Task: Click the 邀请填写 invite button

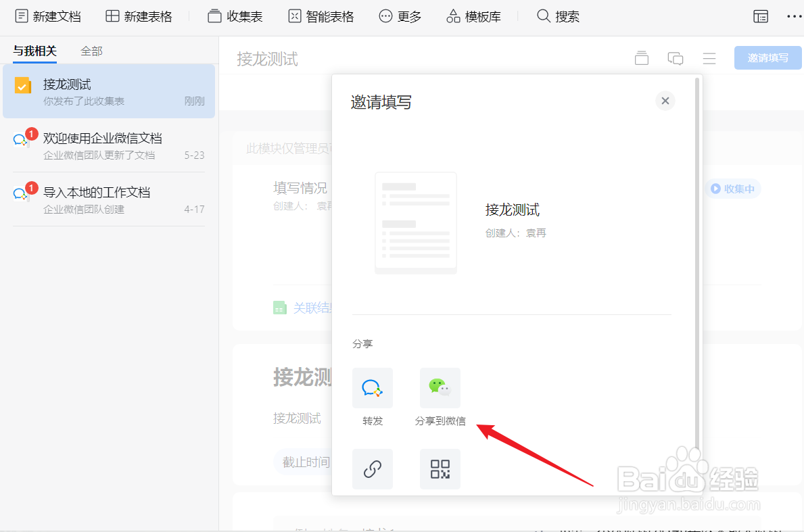Action: click(x=767, y=57)
